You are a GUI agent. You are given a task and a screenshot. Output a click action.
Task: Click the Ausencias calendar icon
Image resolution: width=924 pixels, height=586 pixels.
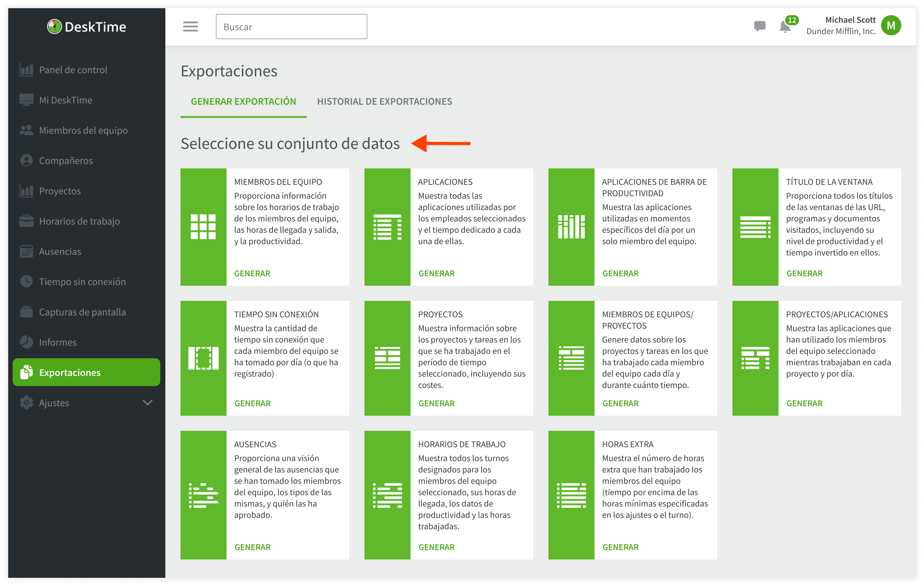27,251
